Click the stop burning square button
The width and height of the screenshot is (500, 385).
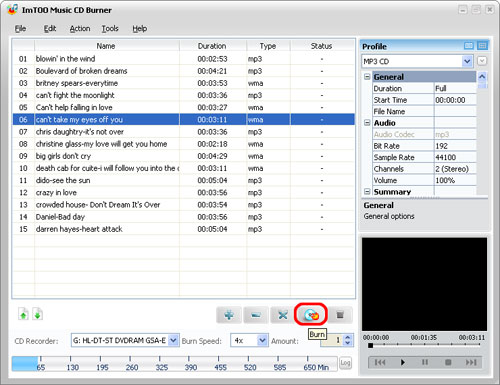pyautogui.click(x=340, y=315)
